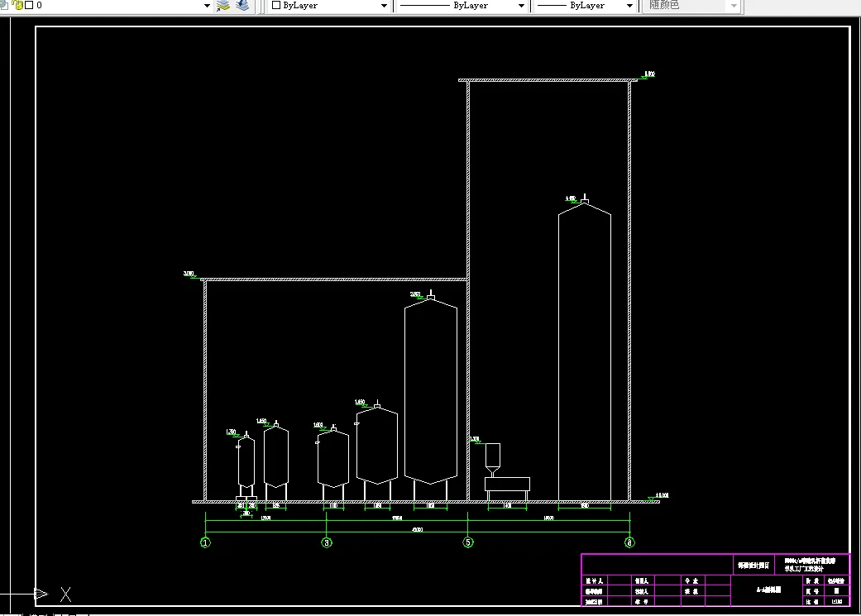Open the layer 0 dropdown arrow

[x=207, y=6]
